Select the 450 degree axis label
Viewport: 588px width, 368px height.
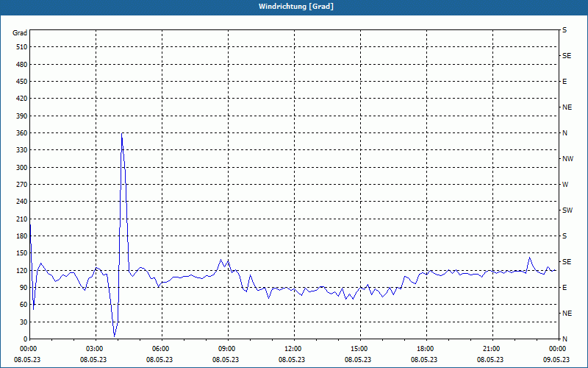(22, 82)
